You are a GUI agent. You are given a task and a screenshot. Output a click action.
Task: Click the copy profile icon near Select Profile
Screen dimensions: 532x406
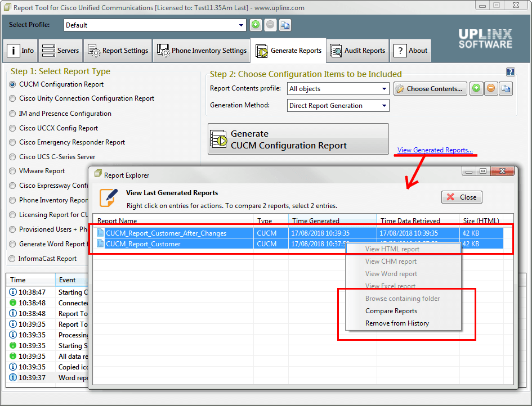pyautogui.click(x=285, y=25)
